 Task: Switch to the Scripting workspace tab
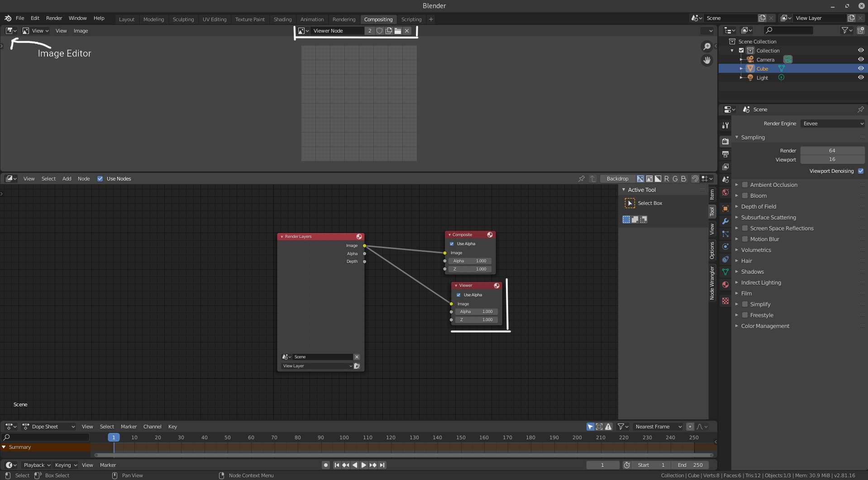pyautogui.click(x=411, y=19)
